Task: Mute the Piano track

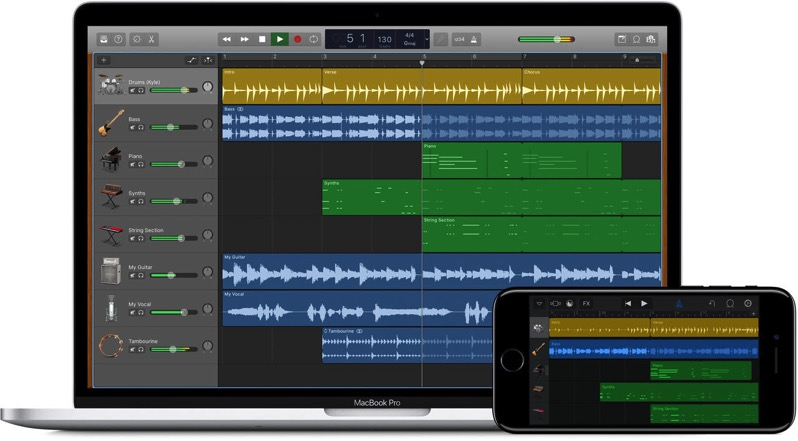Action: [132, 163]
